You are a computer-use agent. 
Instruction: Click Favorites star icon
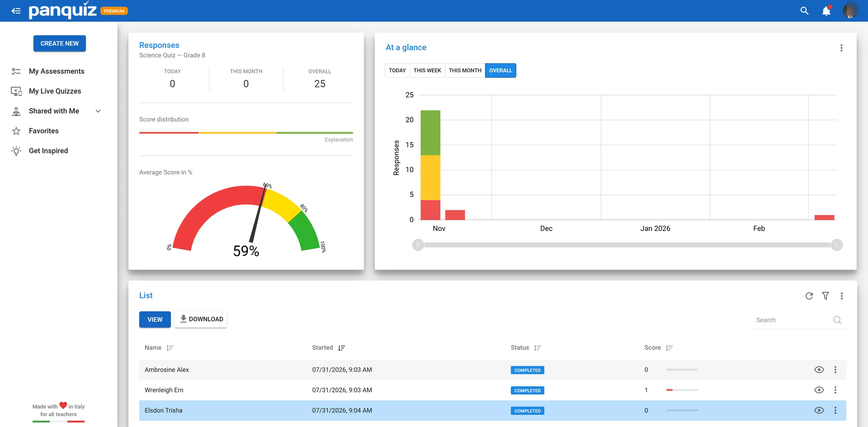[16, 131]
